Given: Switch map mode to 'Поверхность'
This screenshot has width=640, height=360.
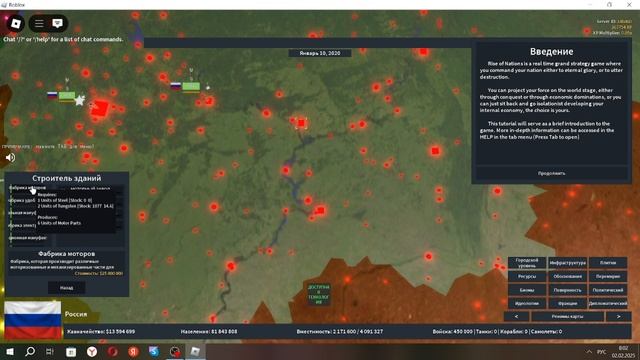Looking at the screenshot, I should pyautogui.click(x=567, y=290).
